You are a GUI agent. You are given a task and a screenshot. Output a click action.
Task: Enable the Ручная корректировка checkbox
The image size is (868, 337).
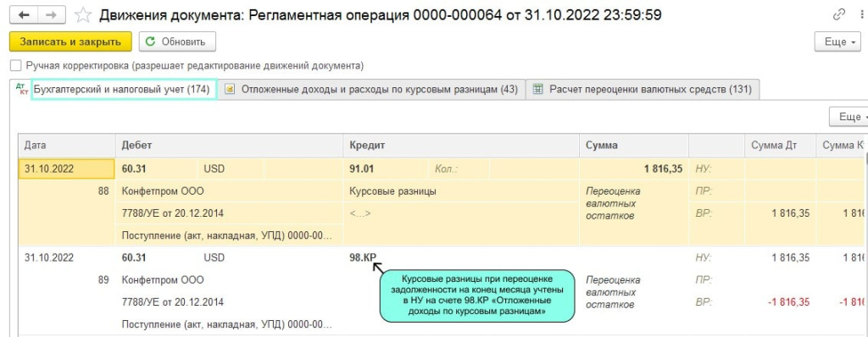[15, 66]
